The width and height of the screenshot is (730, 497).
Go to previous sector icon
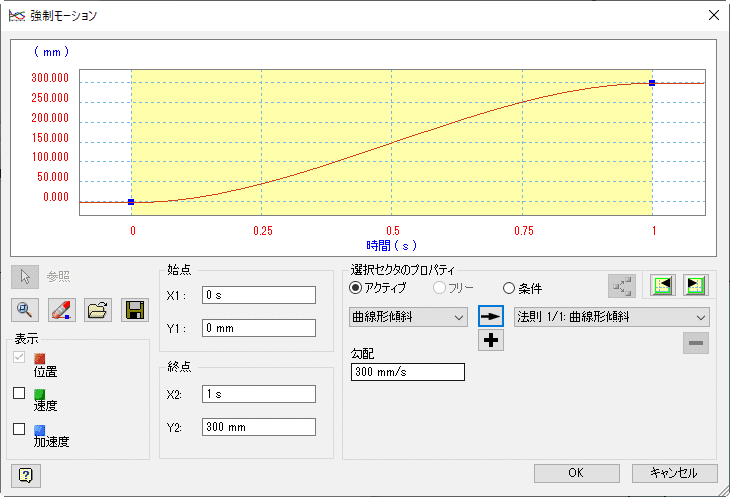[662, 285]
